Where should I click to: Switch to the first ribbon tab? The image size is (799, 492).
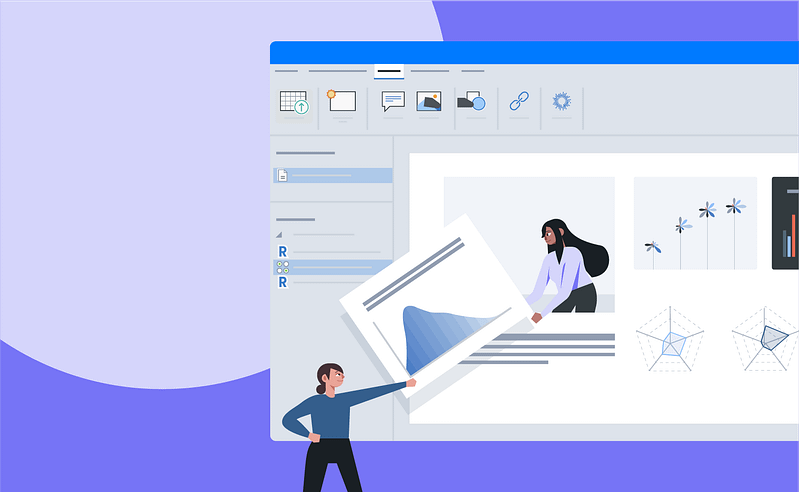(x=286, y=71)
